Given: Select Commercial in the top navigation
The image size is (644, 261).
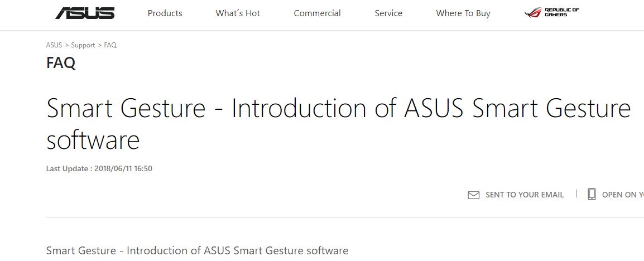Looking at the screenshot, I should (317, 13).
